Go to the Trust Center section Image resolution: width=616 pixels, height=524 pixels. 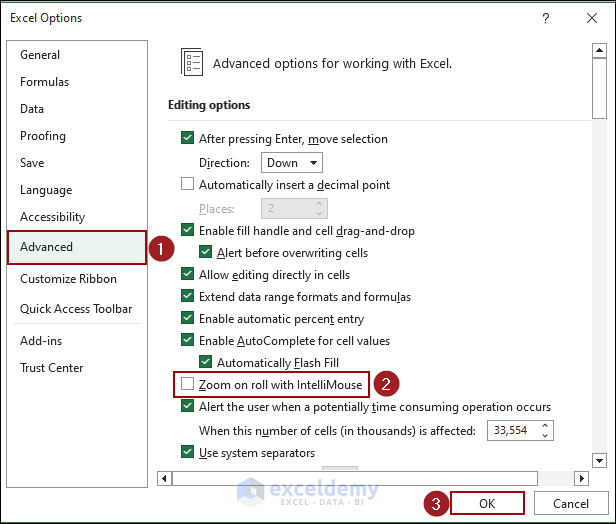[x=52, y=368]
